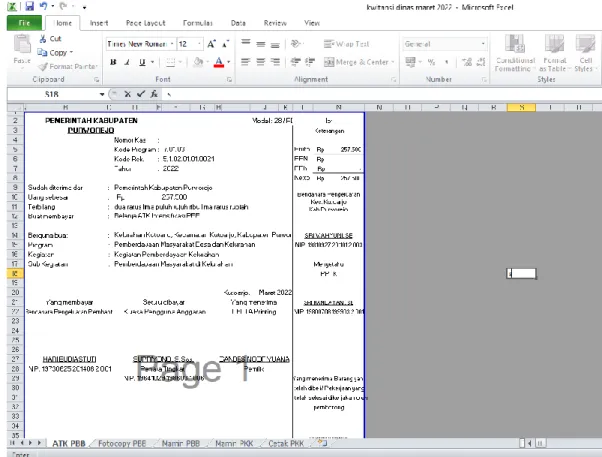Increase decimal places
The image size is (602, 457).
coord(467,62)
